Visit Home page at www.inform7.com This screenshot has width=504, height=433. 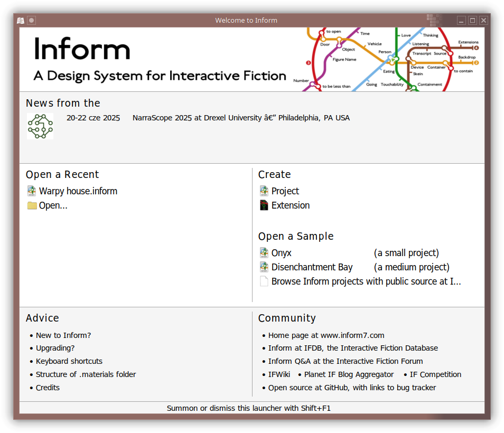tap(326, 335)
